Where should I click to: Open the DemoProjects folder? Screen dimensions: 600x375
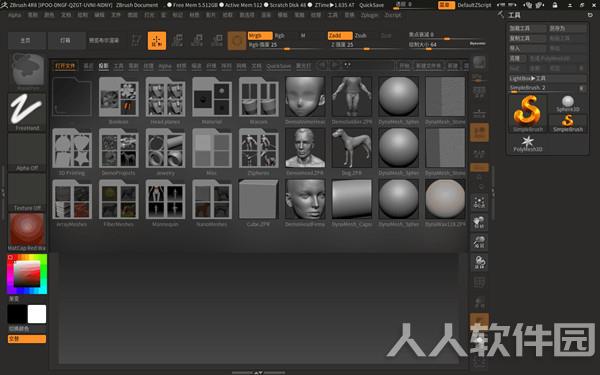[x=118, y=152]
